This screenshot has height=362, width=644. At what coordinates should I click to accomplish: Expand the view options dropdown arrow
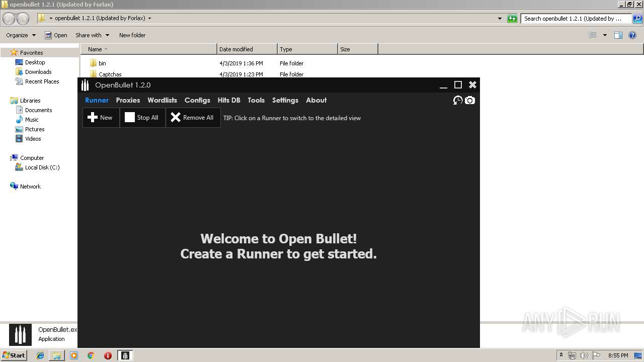605,35
